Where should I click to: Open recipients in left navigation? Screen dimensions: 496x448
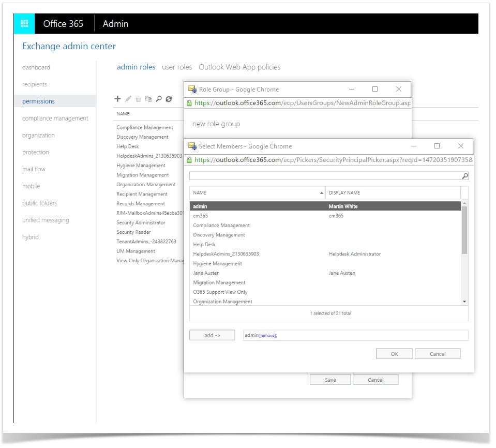click(35, 84)
